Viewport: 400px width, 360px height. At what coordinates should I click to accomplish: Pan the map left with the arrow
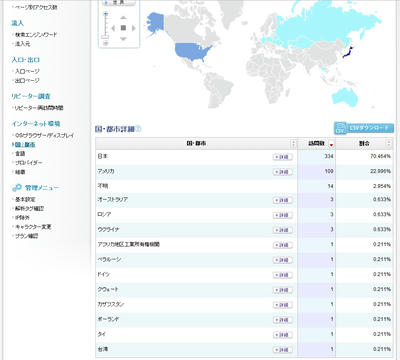click(x=113, y=28)
